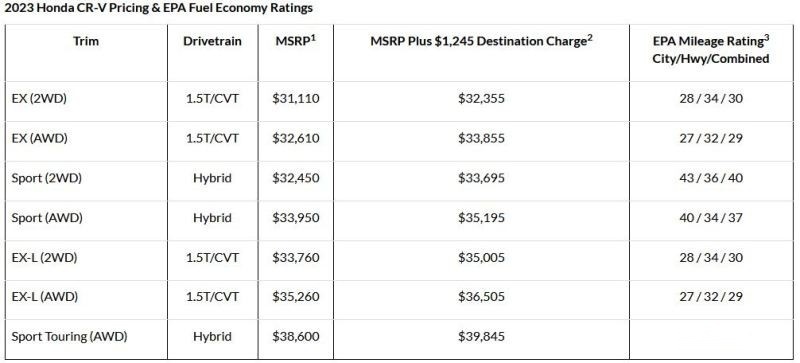Click the Drivetrain column header
Screen dimensions: 800x363
(212, 41)
